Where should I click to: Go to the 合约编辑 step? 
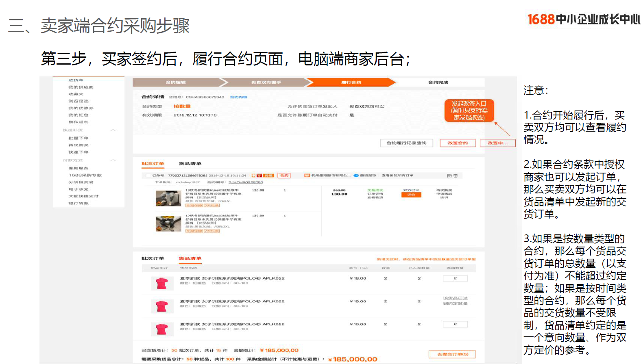coord(176,82)
